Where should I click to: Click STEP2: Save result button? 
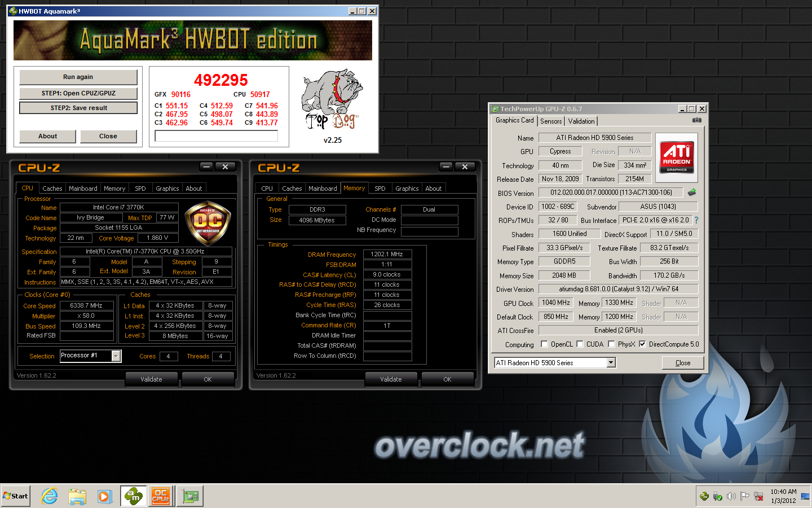pyautogui.click(x=78, y=108)
